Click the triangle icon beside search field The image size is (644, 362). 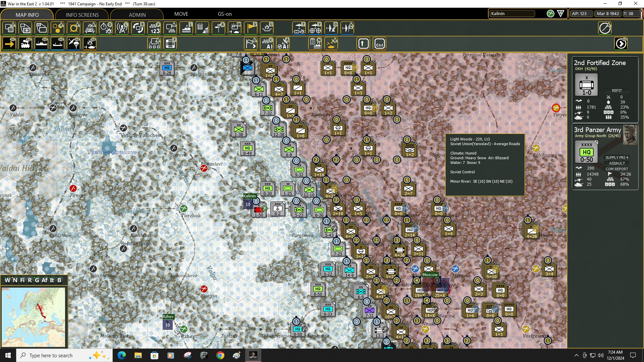[561, 13]
